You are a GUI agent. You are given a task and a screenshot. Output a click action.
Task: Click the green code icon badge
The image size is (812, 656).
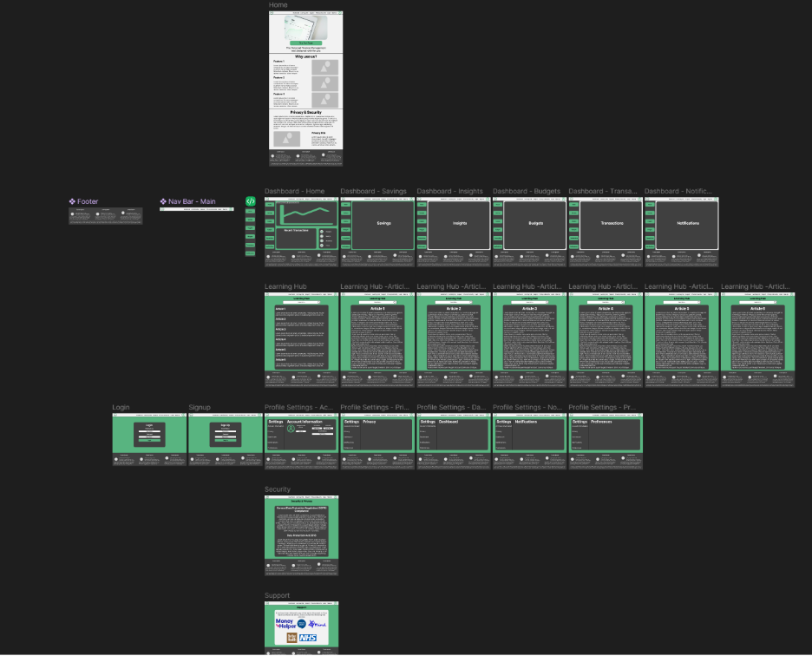click(250, 201)
